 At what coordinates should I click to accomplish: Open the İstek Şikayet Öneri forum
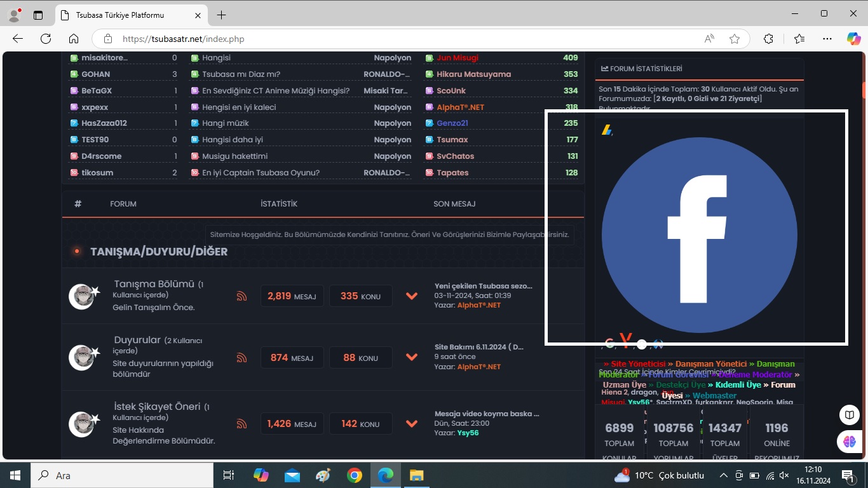157,407
